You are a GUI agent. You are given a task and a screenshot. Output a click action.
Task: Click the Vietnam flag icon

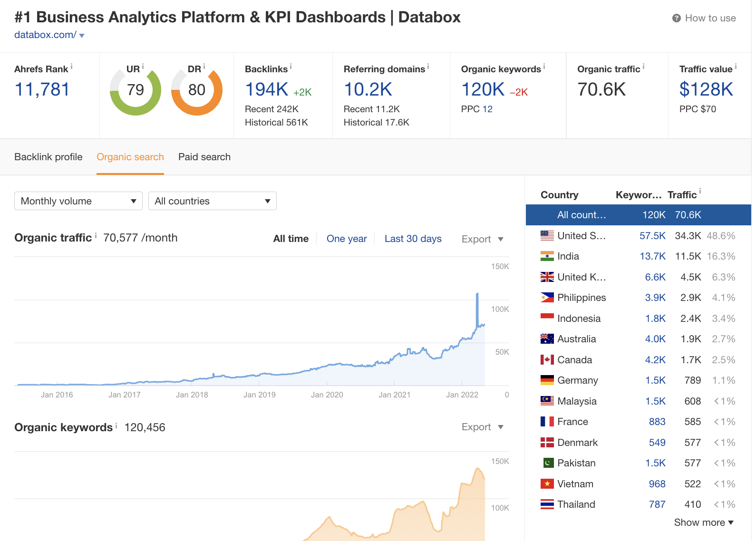[x=547, y=483]
